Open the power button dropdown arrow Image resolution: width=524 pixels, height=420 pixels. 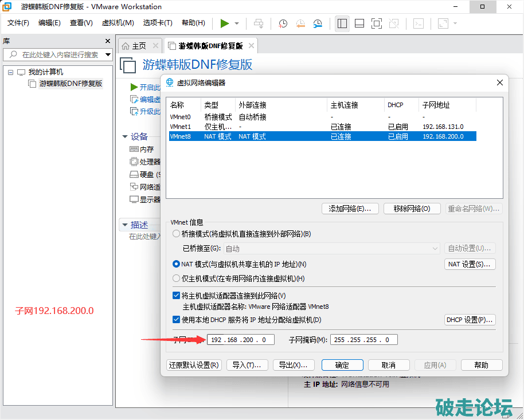[x=237, y=23]
